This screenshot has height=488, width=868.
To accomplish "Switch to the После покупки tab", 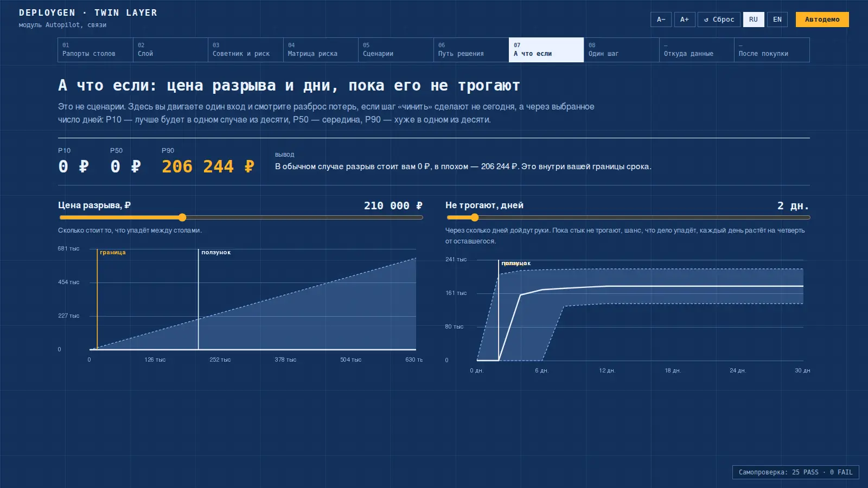I will click(772, 50).
